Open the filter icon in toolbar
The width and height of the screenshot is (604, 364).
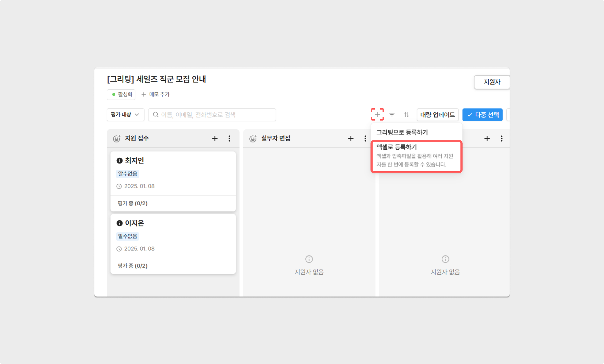tap(392, 115)
